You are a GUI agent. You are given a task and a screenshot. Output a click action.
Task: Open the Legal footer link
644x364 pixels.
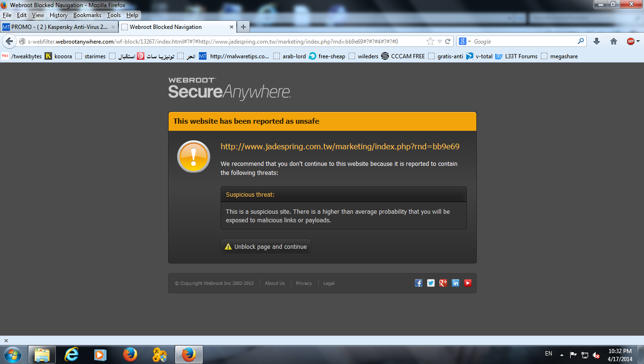(x=329, y=283)
